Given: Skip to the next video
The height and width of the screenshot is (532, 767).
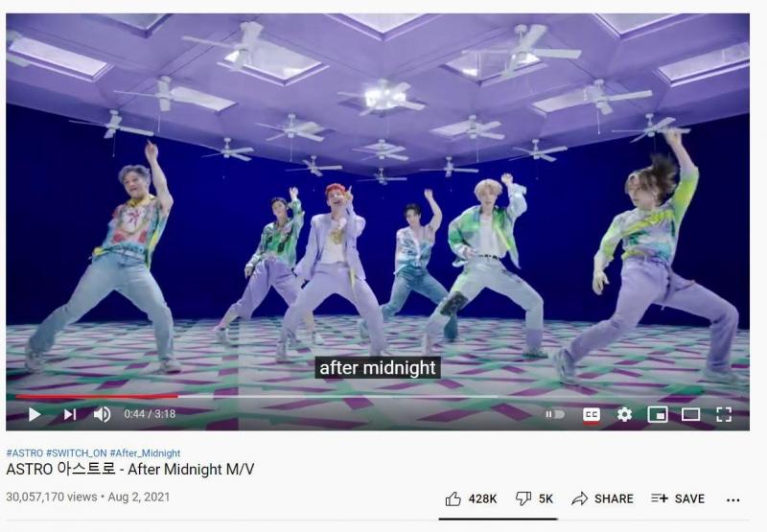Looking at the screenshot, I should point(70,415).
